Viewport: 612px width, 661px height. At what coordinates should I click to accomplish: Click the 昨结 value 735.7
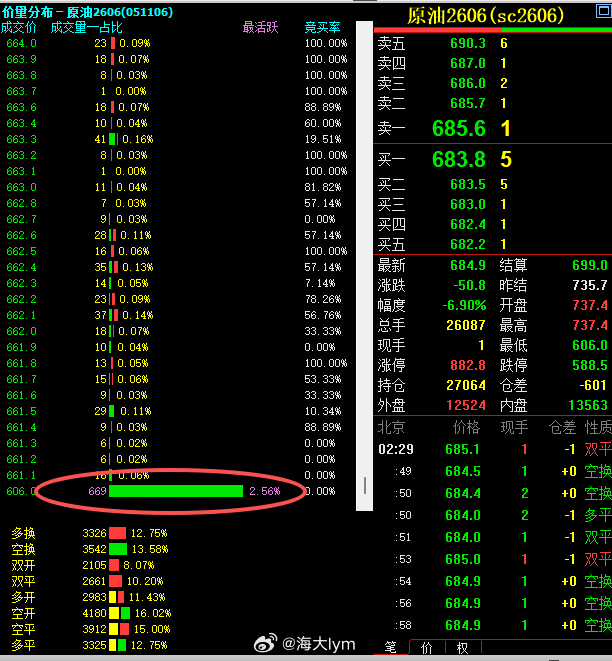590,285
